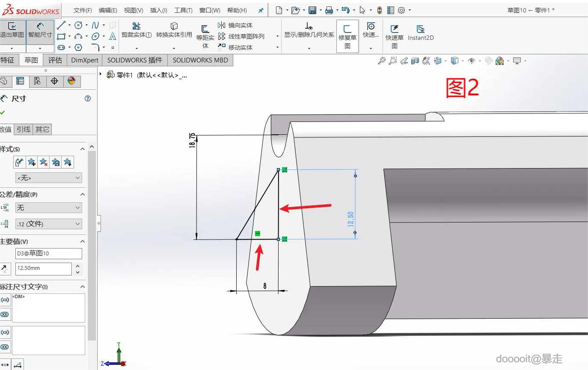Viewport: 588px width, 370px height.
Task: Open the 尺寸 panel help button
Action: pyautogui.click(x=88, y=98)
